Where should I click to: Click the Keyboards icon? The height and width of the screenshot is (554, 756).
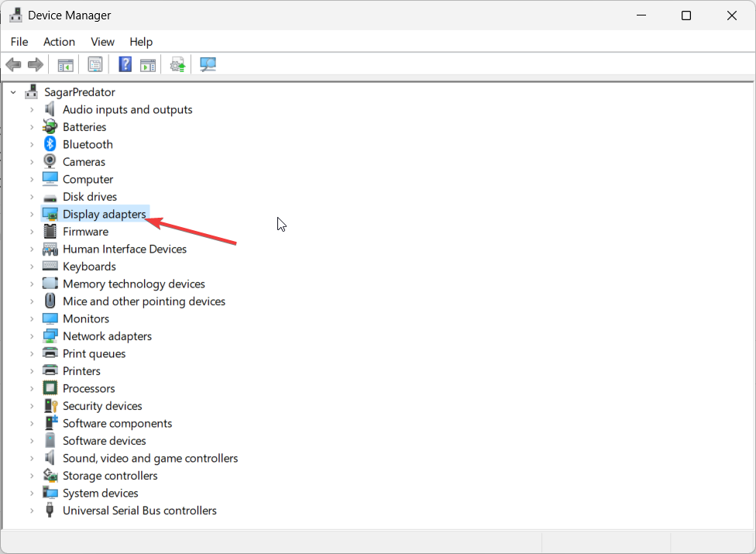point(50,266)
